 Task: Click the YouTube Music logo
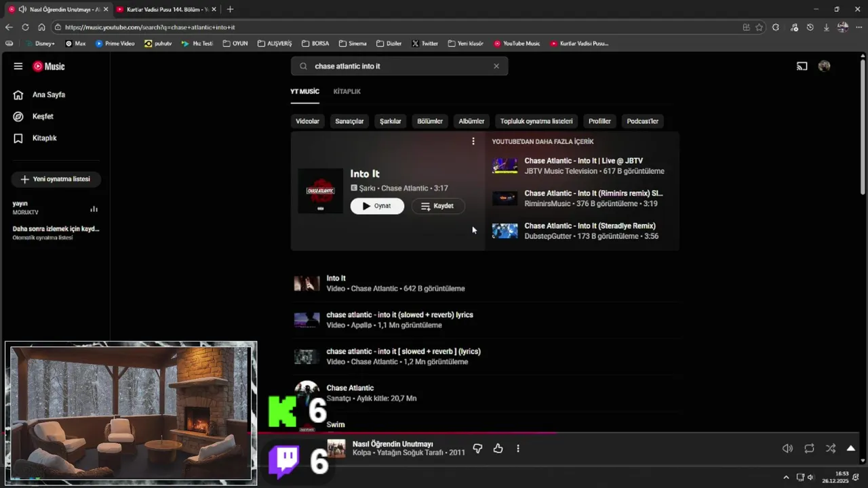pos(49,66)
